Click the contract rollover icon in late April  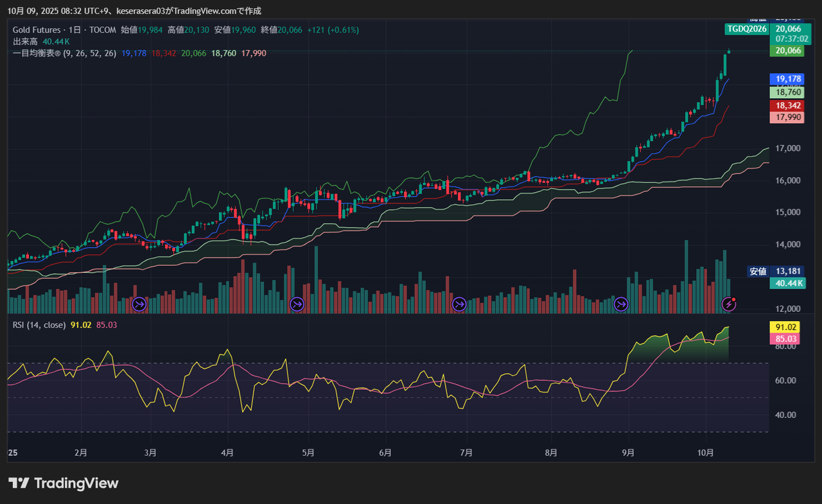[297, 304]
